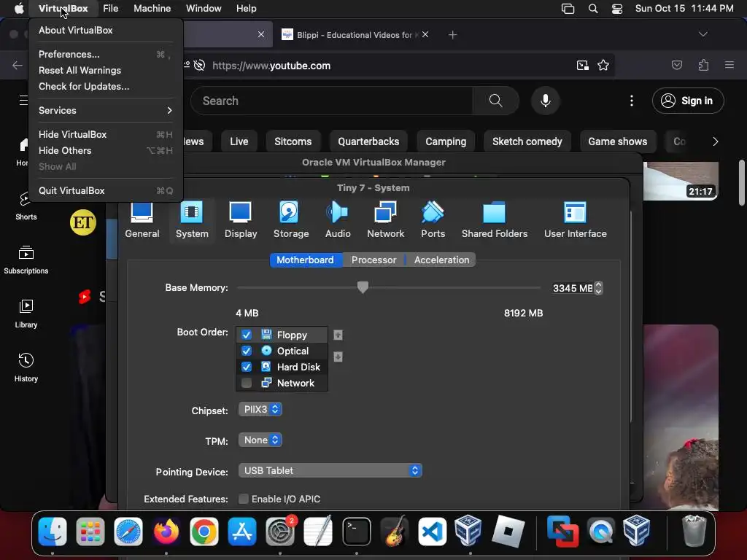Open Preferences from VirtualBox menu
Image resolution: width=747 pixels, height=560 pixels.
click(105, 54)
